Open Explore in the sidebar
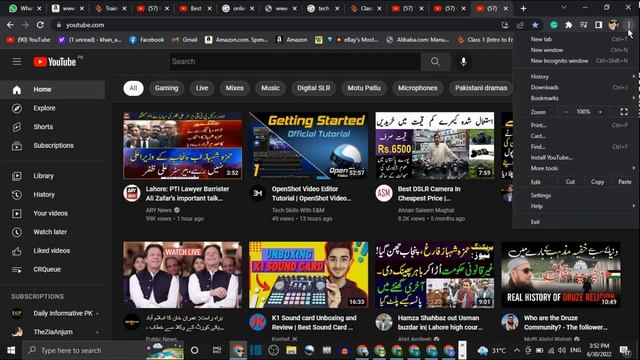 (53, 108)
